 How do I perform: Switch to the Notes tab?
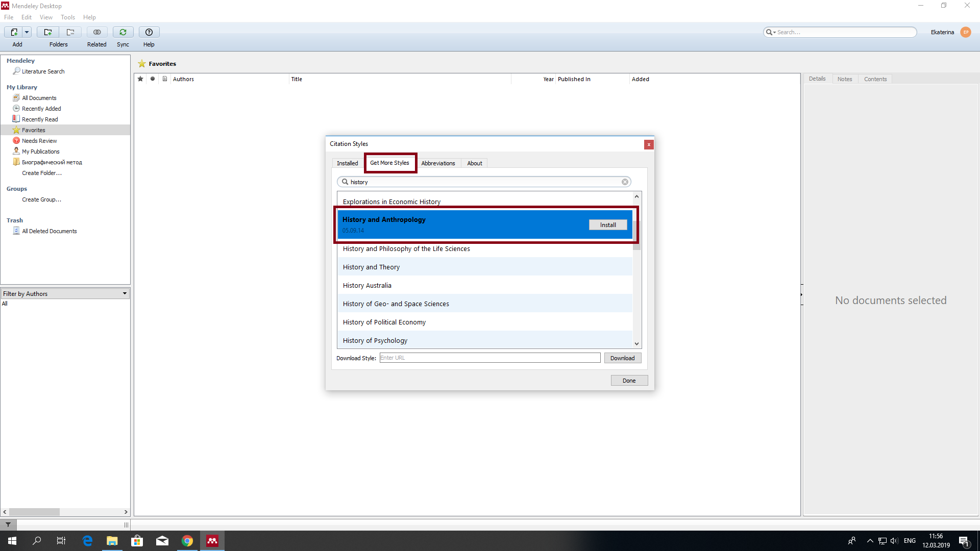point(845,79)
